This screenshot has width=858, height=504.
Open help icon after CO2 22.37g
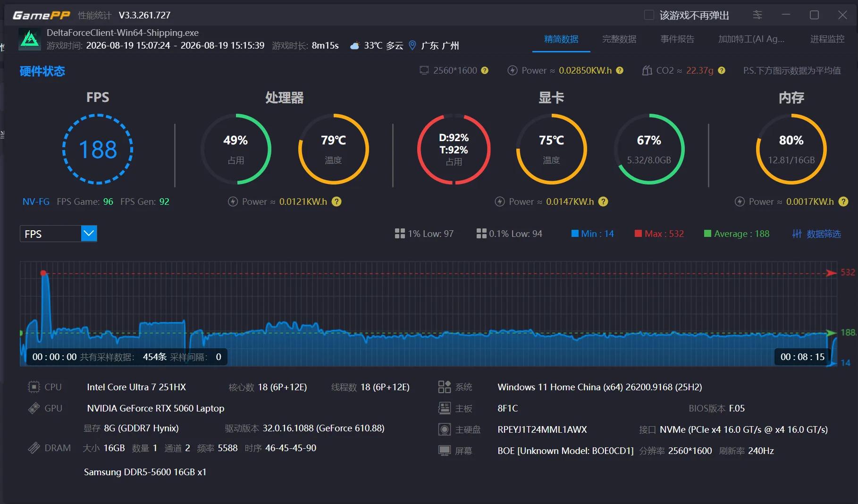[722, 70]
